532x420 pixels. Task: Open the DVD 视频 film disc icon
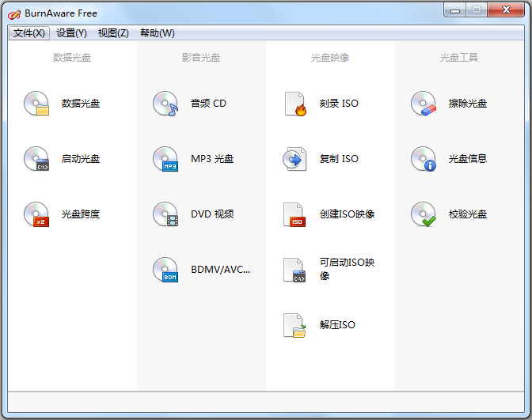tap(165, 214)
